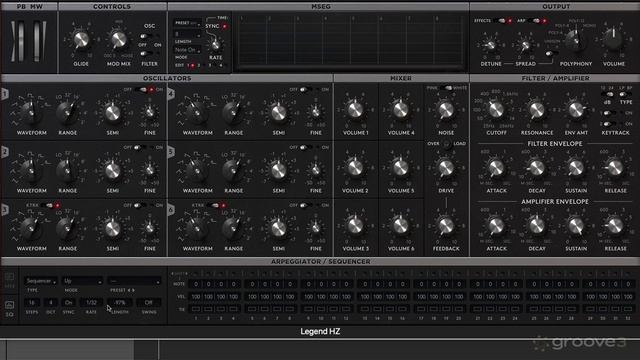Toggle the MSEG Sync LED button
Screen dimensions: 640x360
[x=224, y=26]
